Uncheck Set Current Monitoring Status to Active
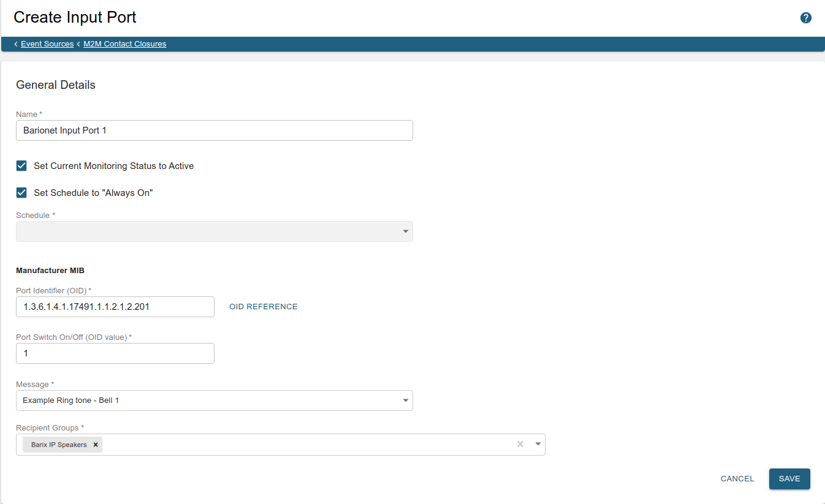The height and width of the screenshot is (504, 825). [21, 166]
